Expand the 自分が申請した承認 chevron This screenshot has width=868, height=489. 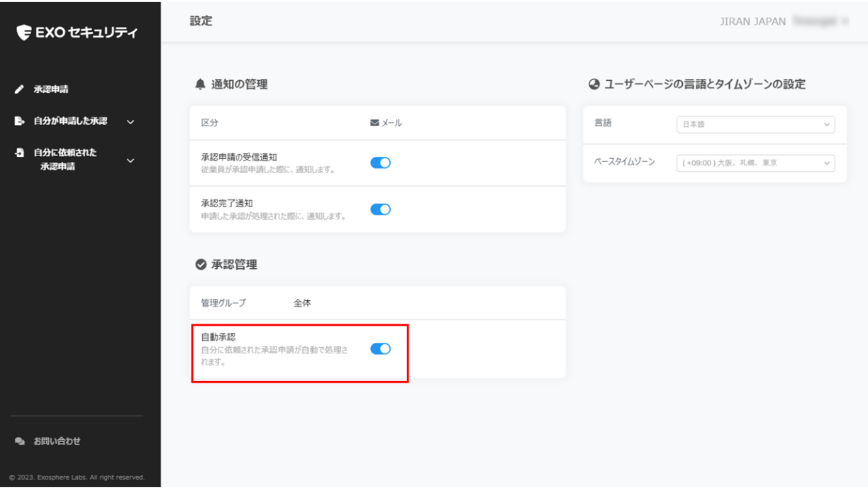[x=130, y=122]
